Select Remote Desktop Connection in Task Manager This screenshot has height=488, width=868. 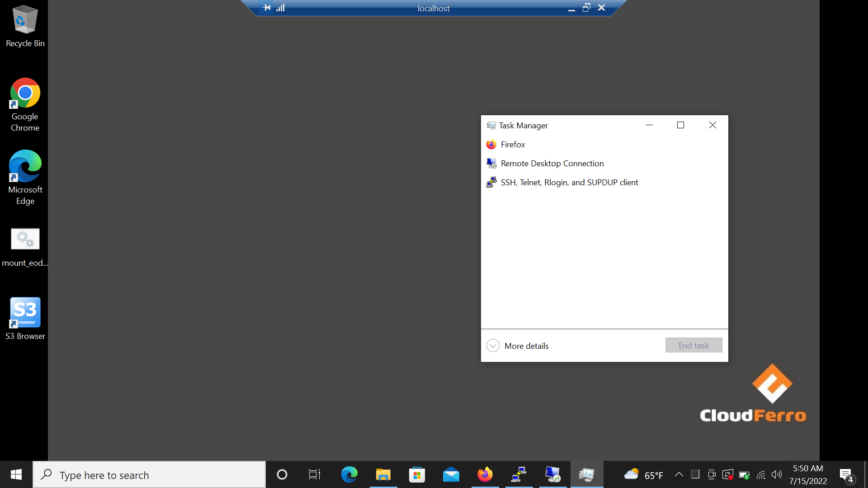(552, 164)
